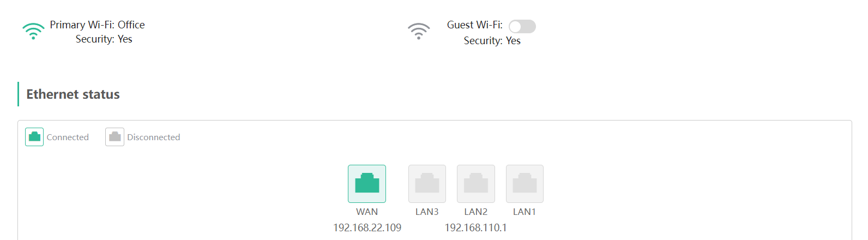The image size is (868, 240).
Task: Click the WAN text label
Action: [367, 212]
